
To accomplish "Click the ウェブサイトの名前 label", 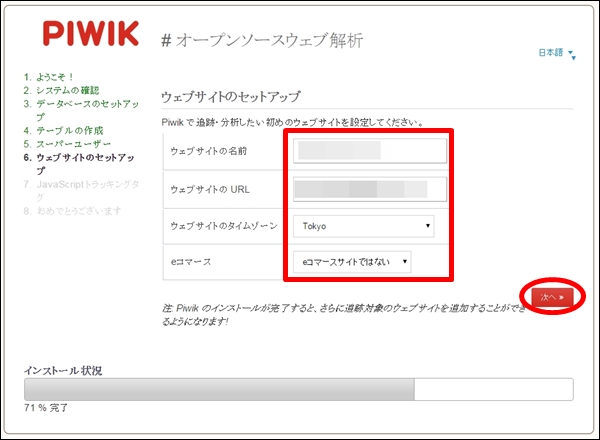I will (x=209, y=151).
